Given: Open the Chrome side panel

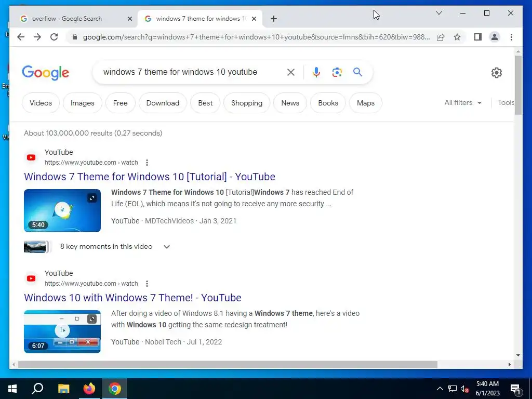Looking at the screenshot, I should [478, 37].
